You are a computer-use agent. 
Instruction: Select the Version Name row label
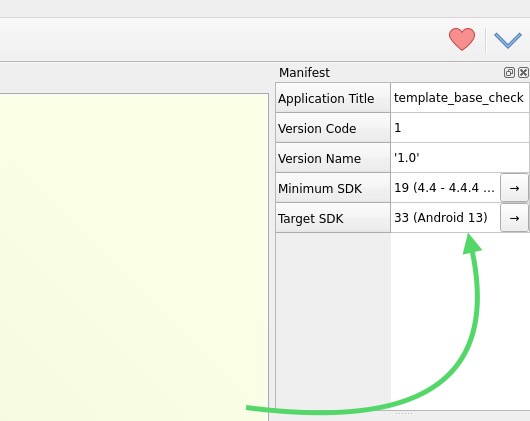pyautogui.click(x=333, y=158)
